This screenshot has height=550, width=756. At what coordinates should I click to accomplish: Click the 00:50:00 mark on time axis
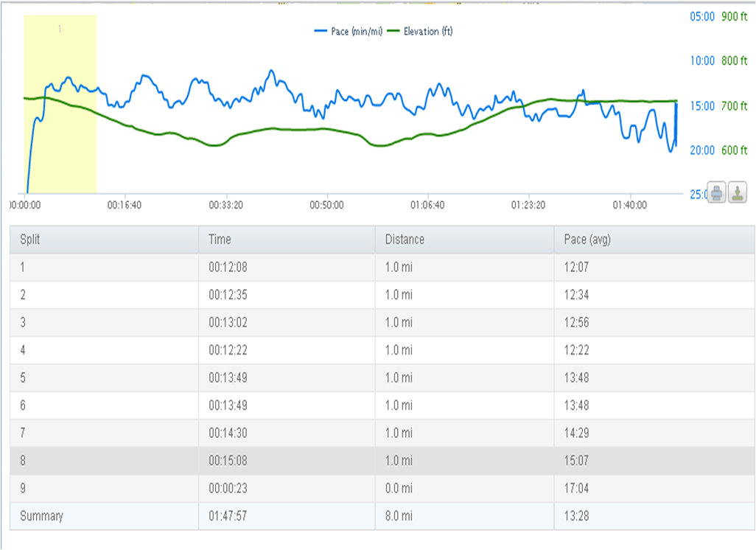326,206
